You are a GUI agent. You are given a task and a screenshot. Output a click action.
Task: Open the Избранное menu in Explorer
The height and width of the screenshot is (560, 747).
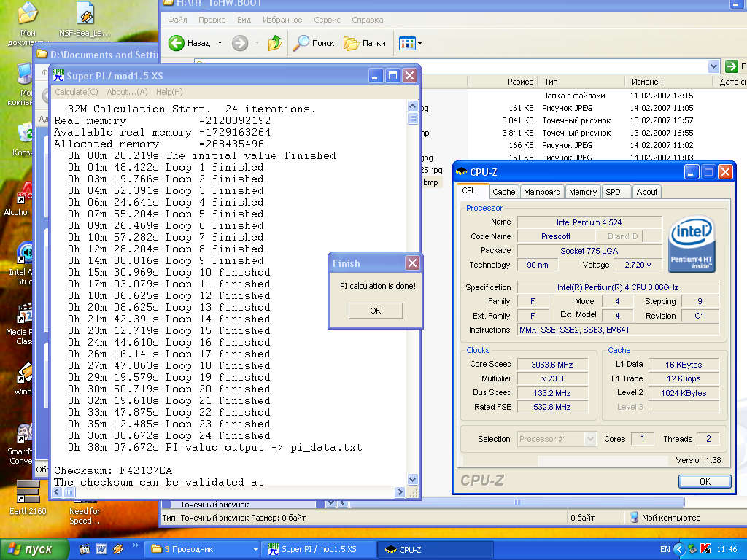tap(282, 20)
